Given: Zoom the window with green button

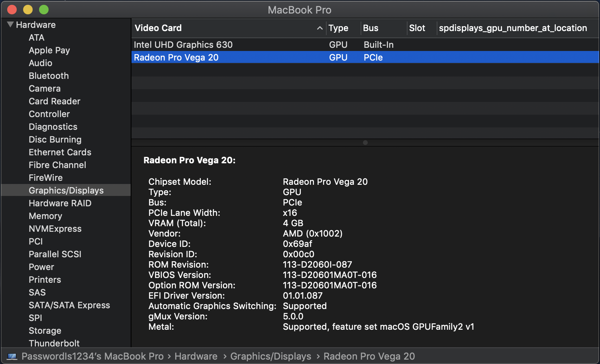Looking at the screenshot, I should 44,10.
